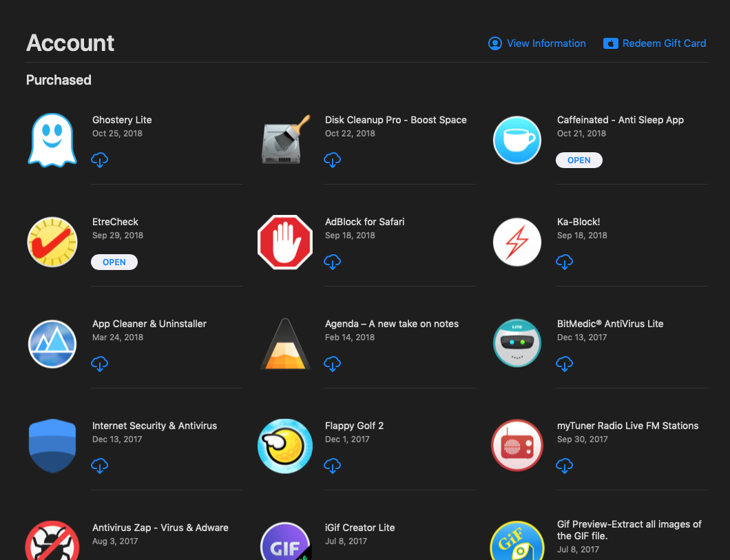Click the AdBlock for Safari stop-hand icon

(285, 242)
